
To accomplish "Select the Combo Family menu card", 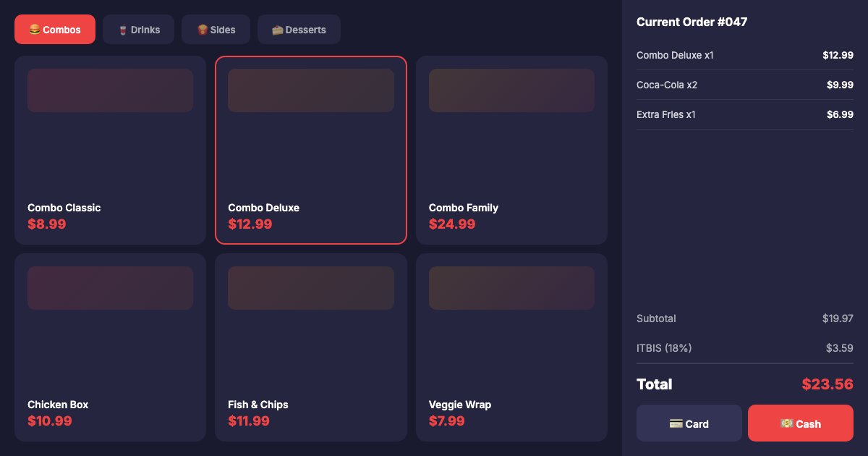I will coord(511,151).
